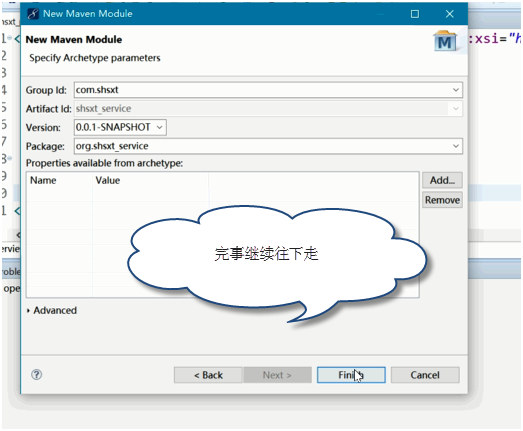
Task: Click the 'Package:' label
Action: [x=45, y=146]
